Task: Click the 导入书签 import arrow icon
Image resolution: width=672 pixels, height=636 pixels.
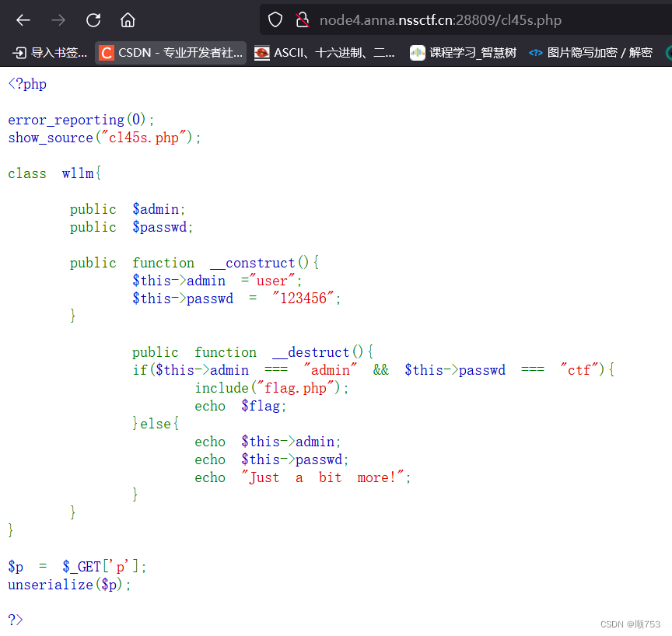Action: tap(19, 53)
